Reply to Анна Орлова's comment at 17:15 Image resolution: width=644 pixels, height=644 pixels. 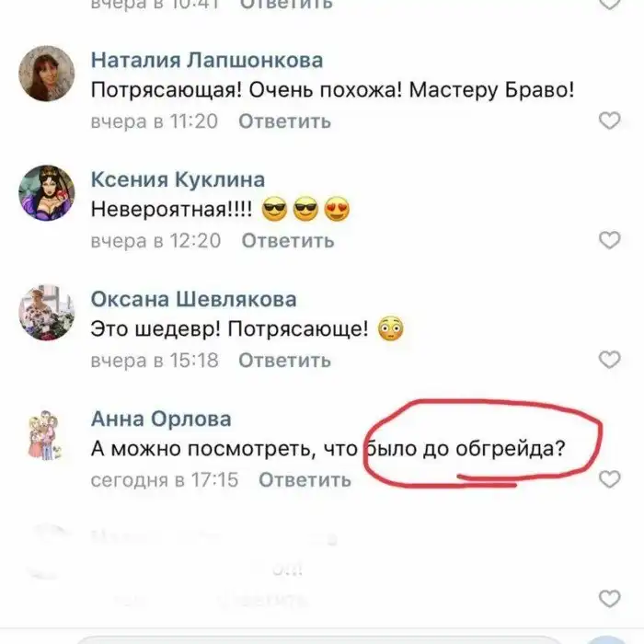click(x=305, y=479)
